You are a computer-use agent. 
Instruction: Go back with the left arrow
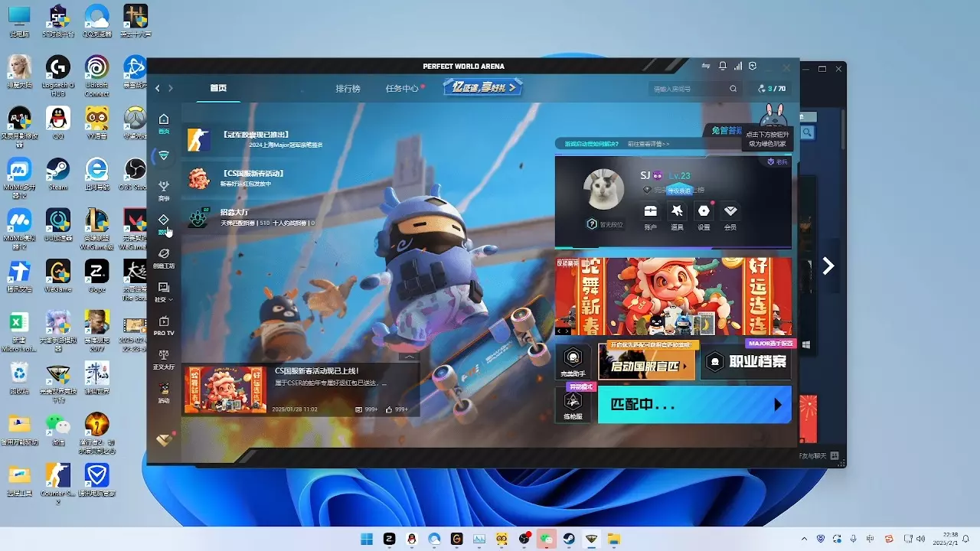[158, 89]
